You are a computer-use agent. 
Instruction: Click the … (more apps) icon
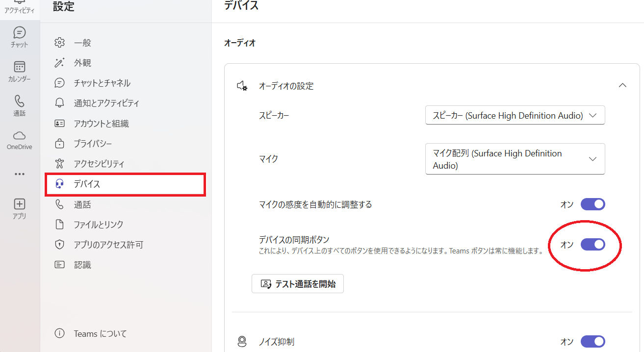pyautogui.click(x=19, y=174)
